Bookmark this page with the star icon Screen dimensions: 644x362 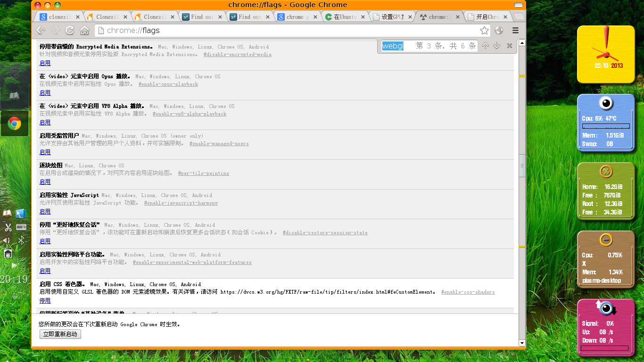[x=484, y=31]
